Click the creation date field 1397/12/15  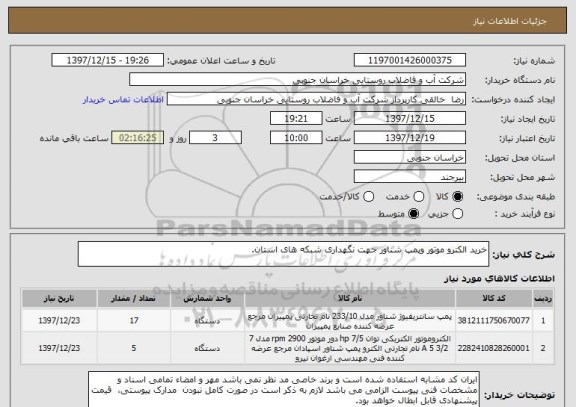[410, 119]
